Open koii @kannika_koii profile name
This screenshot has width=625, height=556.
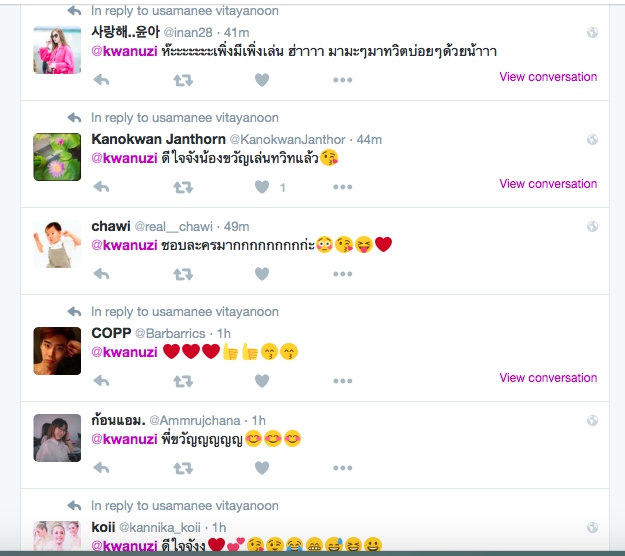pos(103,527)
